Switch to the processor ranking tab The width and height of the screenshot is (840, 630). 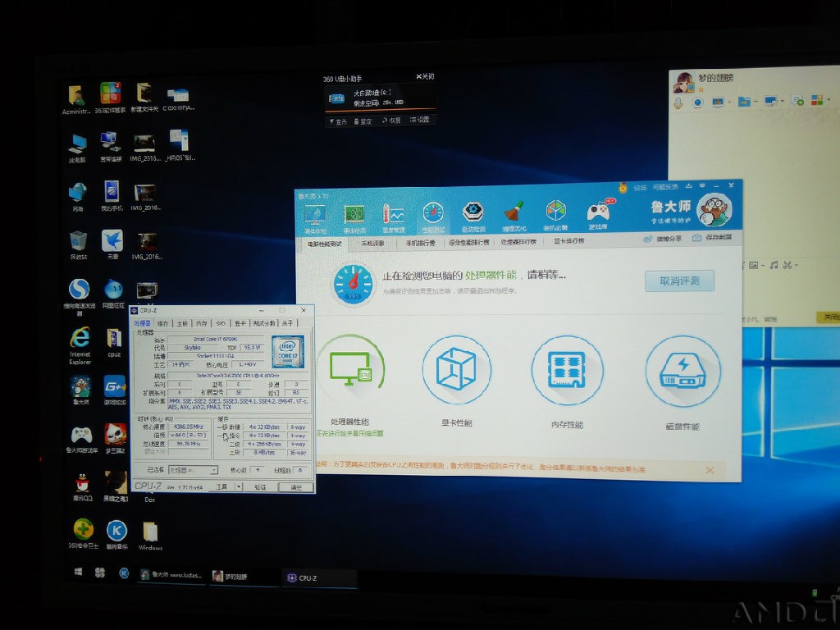point(518,242)
